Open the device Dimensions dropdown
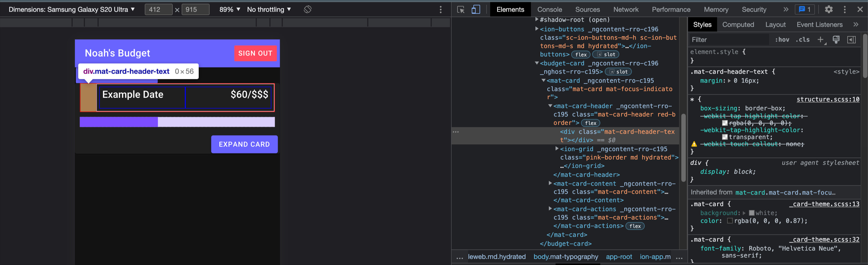The width and height of the screenshot is (868, 265). point(72,9)
